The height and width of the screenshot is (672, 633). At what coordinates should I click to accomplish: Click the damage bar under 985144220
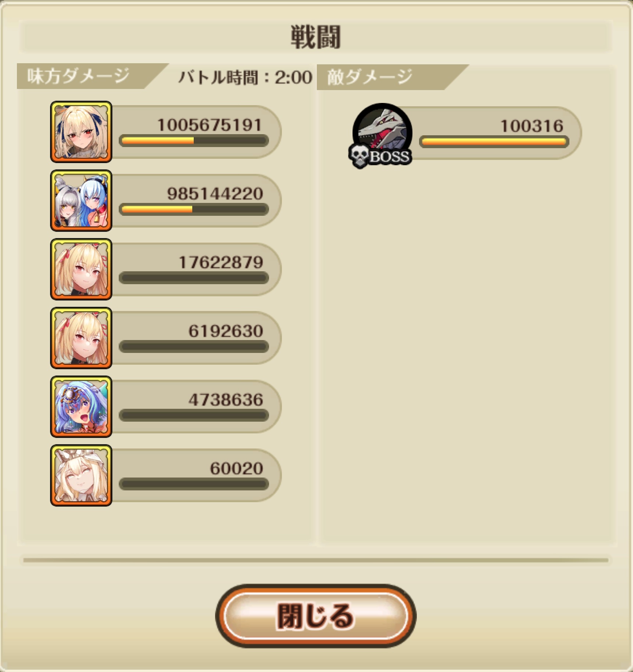pyautogui.click(x=194, y=210)
